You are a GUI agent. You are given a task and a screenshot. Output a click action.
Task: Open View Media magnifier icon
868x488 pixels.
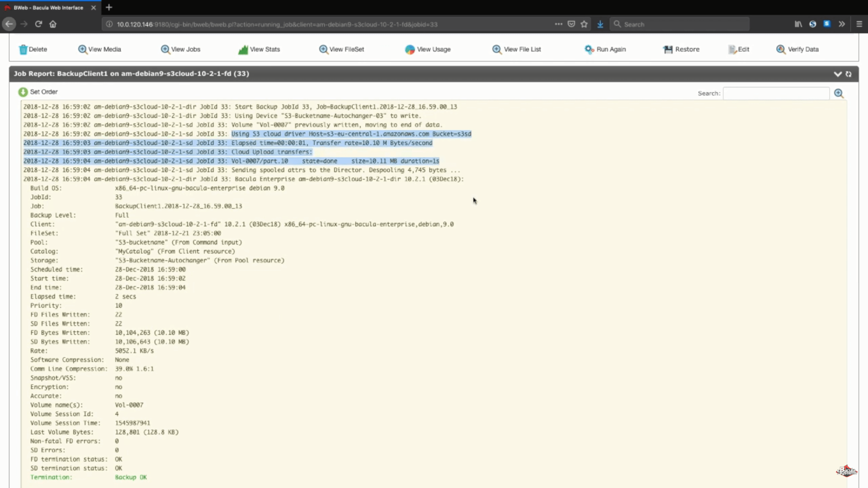pyautogui.click(x=82, y=49)
